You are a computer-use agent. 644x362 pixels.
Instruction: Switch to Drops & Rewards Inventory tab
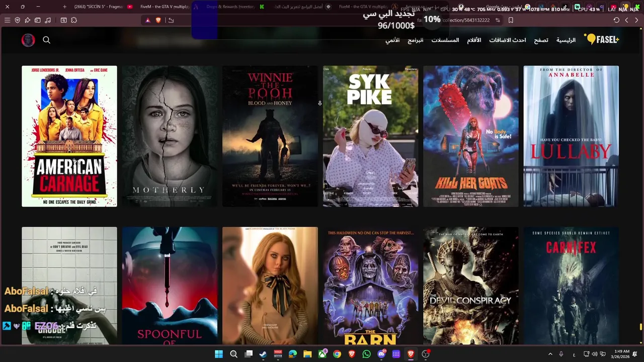tap(230, 7)
